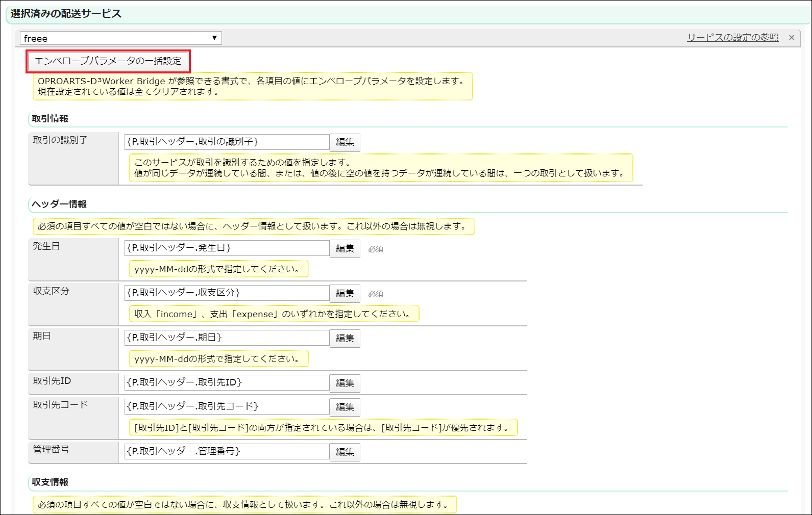Image resolution: width=812 pixels, height=515 pixels.
Task: Click the ヘッダー情報 section heading
Action: tap(59, 204)
